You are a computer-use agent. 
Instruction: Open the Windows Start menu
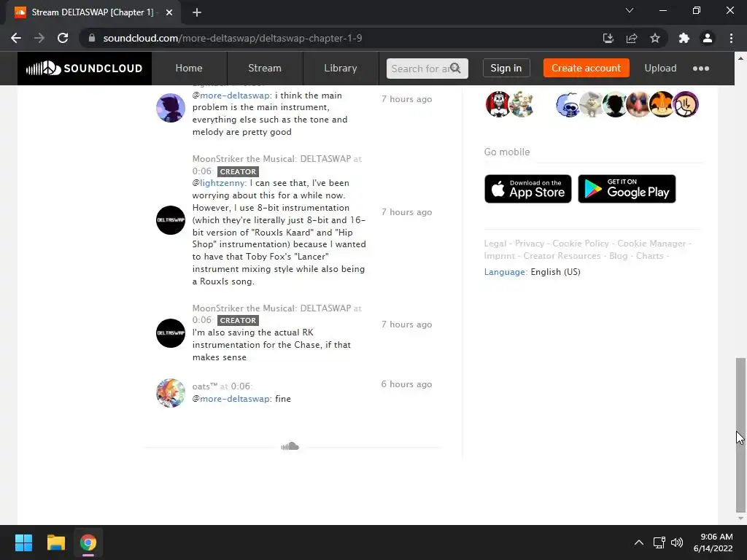point(23,542)
